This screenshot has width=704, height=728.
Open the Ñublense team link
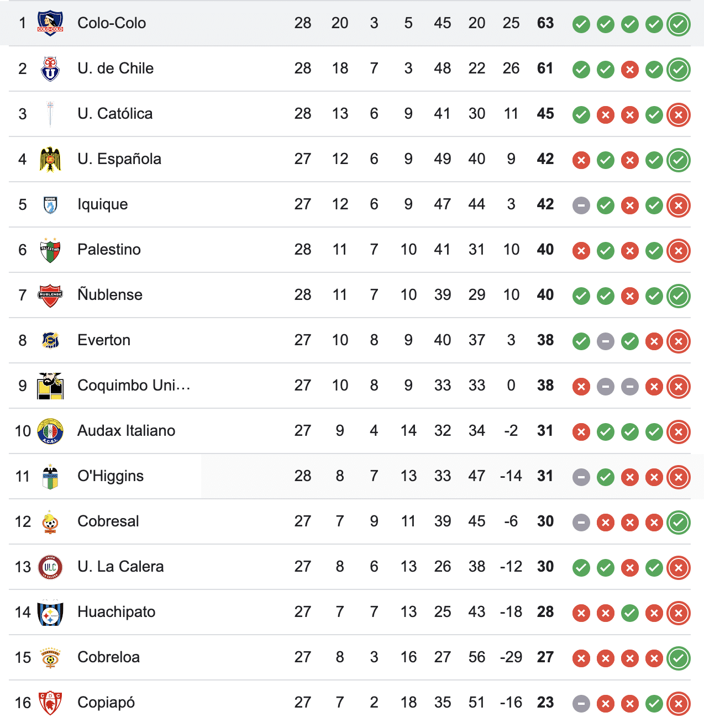click(110, 295)
